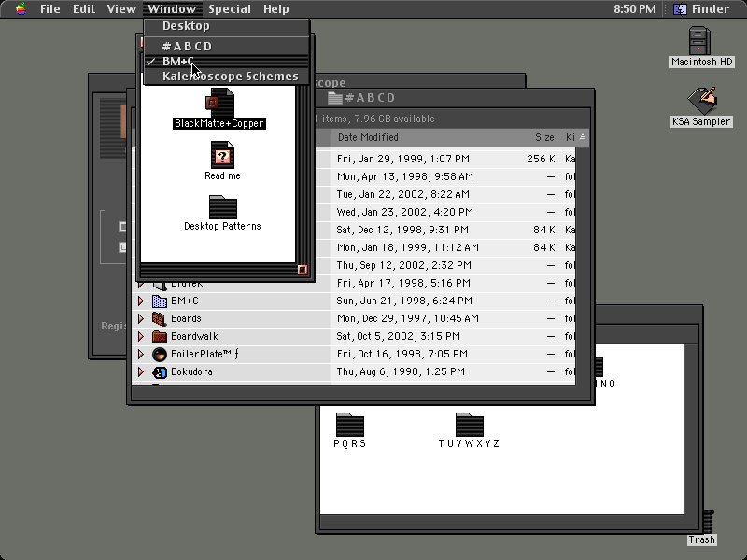Choose Desktop from the Window menu
The image size is (747, 560).
[227, 26]
